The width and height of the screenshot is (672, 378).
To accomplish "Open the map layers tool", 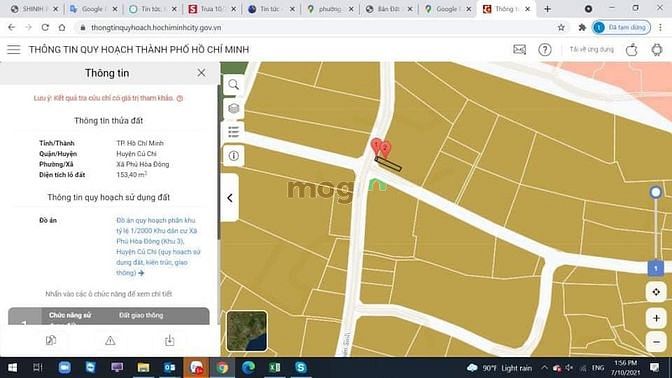I will pyautogui.click(x=234, y=108).
